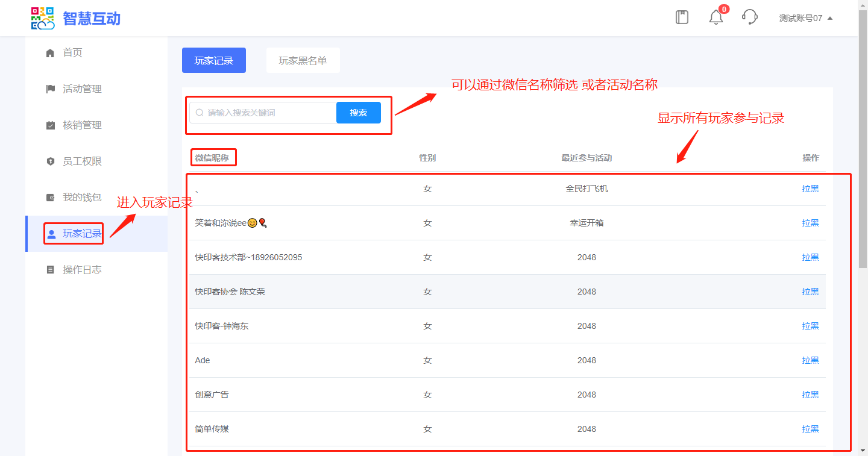Click the flag icon beside 活动管理

51,89
